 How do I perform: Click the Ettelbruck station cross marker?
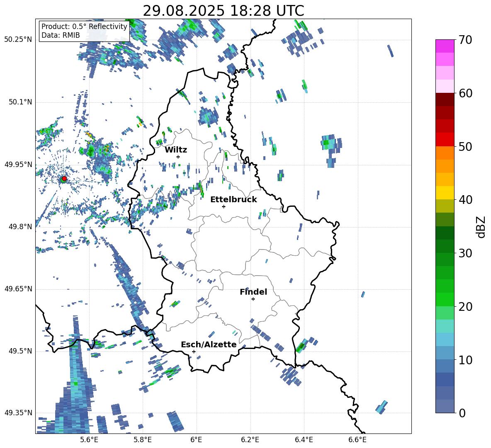click(x=224, y=206)
